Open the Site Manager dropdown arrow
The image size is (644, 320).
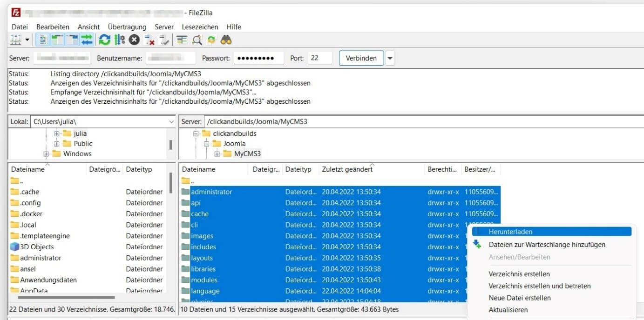coord(27,40)
